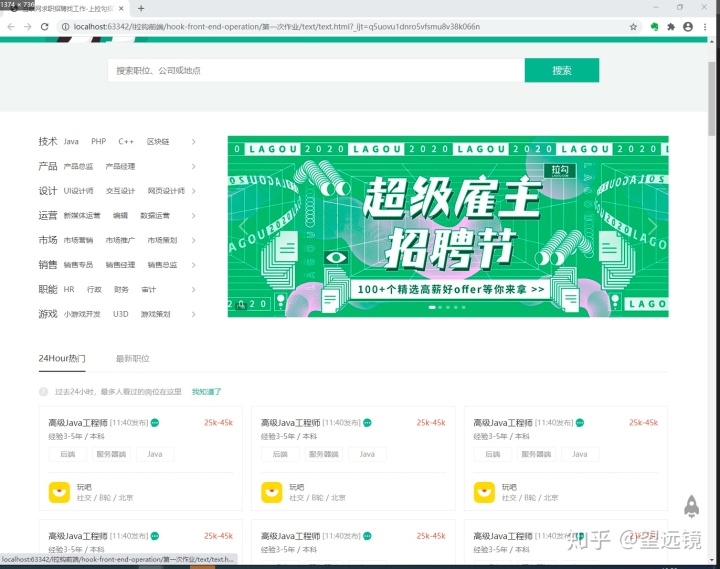Click the 后端 tag in first job card
Image resolution: width=720 pixels, height=569 pixels.
(x=68, y=454)
